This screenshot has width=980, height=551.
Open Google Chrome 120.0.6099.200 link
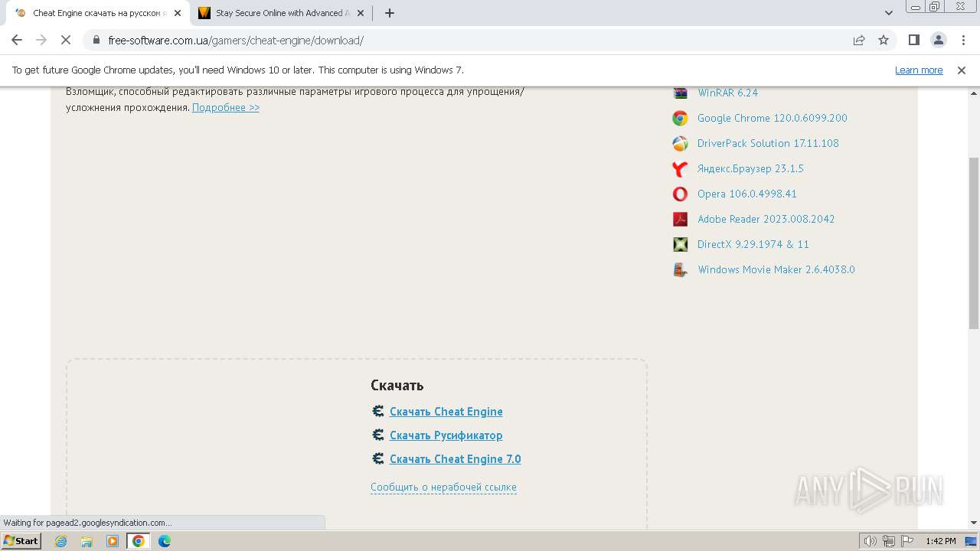tap(773, 118)
